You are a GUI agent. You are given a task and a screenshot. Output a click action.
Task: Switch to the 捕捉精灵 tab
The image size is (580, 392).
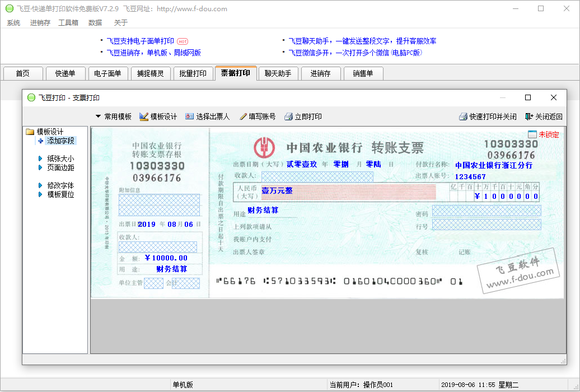coord(151,74)
